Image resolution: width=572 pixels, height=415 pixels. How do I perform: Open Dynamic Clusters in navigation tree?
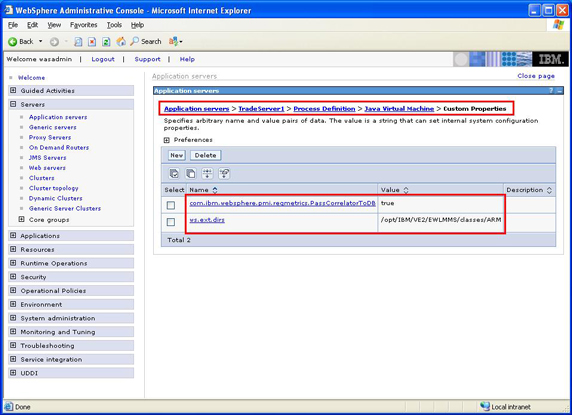click(x=55, y=198)
